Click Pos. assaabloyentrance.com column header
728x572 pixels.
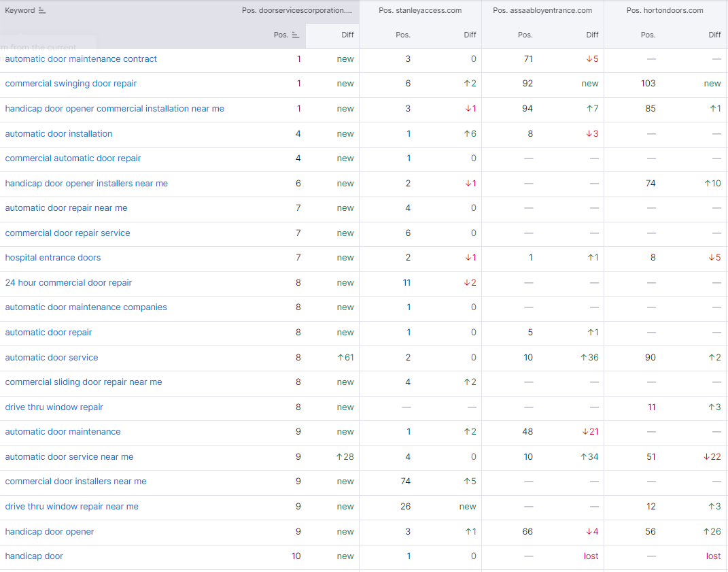pos(542,10)
